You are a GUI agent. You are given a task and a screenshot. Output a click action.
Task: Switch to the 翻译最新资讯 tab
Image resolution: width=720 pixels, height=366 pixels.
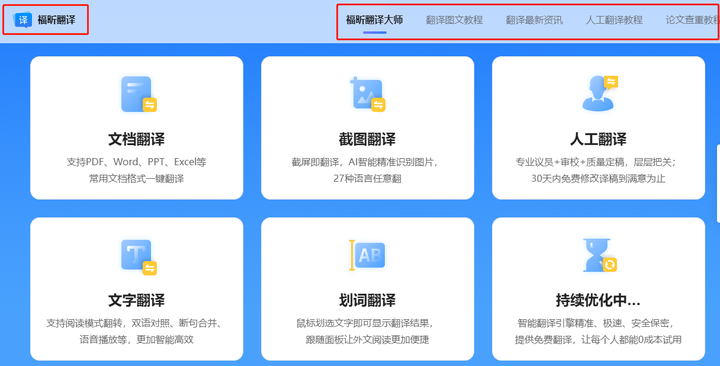click(534, 20)
